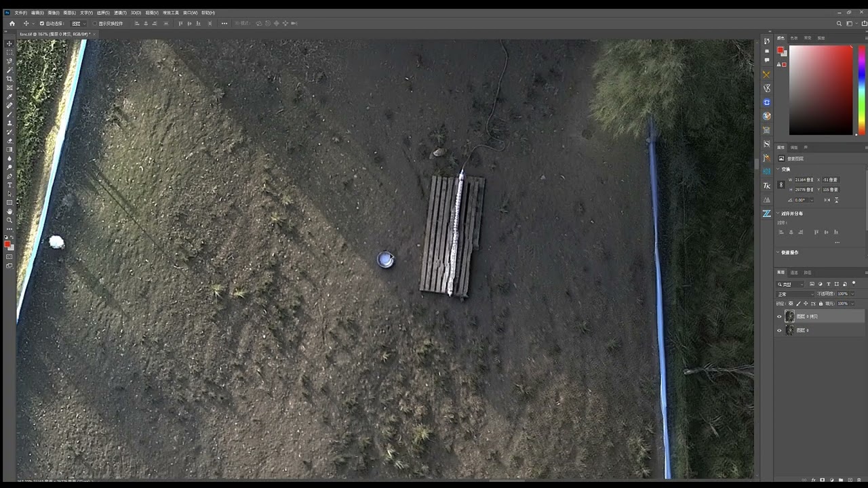Collapse the Align and Distribute section
Image resolution: width=868 pixels, height=488 pixels.
[x=778, y=213]
